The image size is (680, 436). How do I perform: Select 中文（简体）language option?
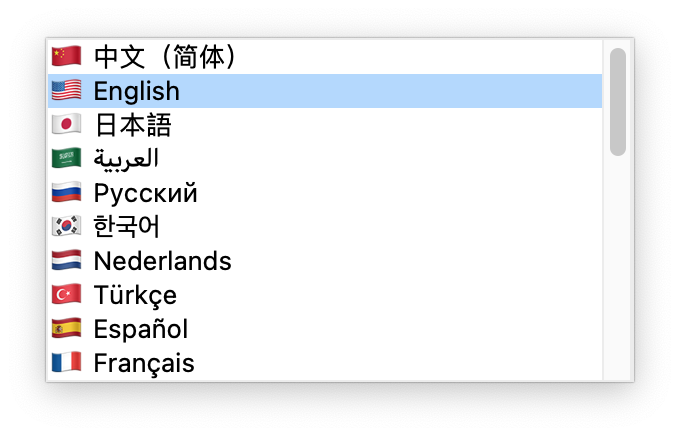pyautogui.click(x=166, y=56)
